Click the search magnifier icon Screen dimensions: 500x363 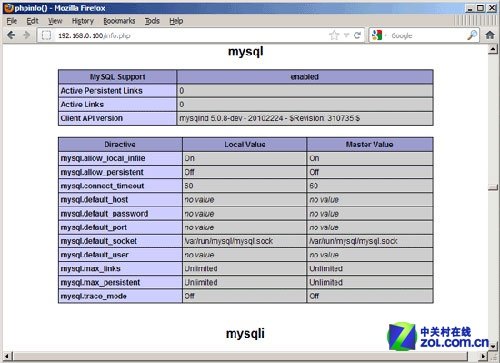click(x=472, y=35)
